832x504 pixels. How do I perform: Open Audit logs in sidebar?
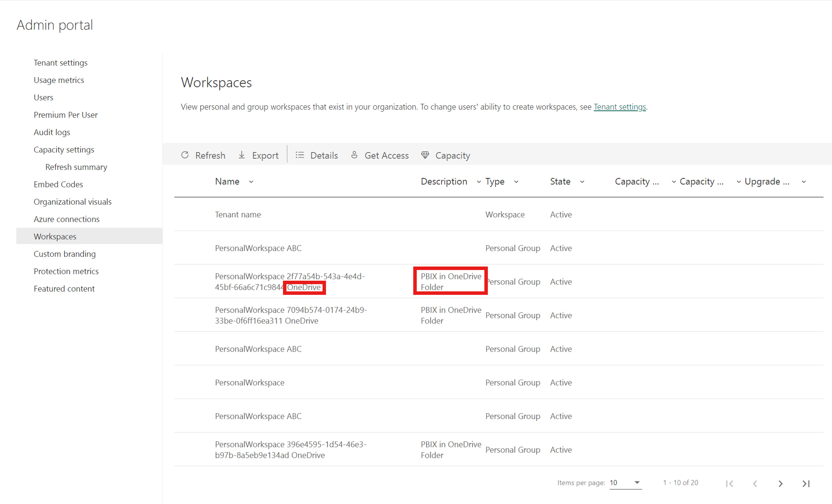click(52, 132)
